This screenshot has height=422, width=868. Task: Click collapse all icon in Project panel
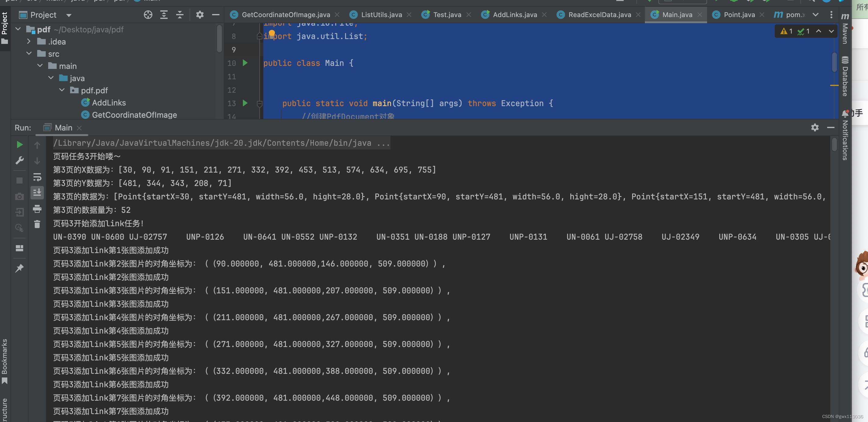point(180,15)
